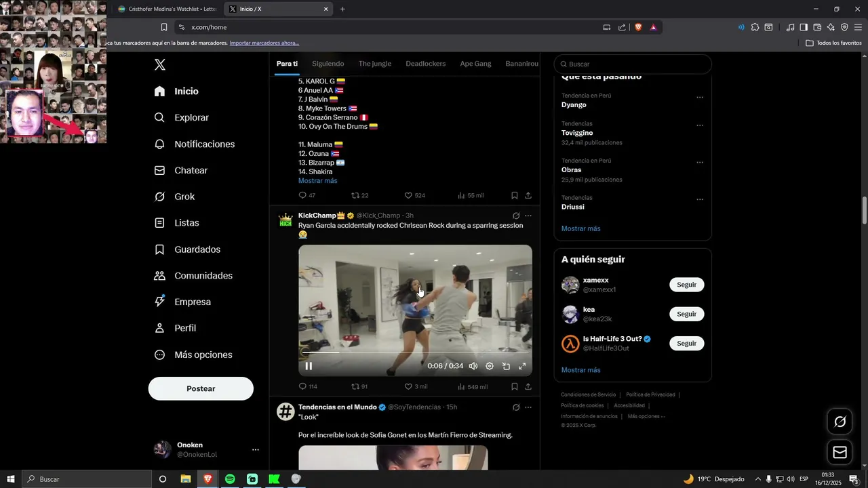Open more options on Tendencias en el Mundo post
This screenshot has width=868, height=488.
click(528, 407)
